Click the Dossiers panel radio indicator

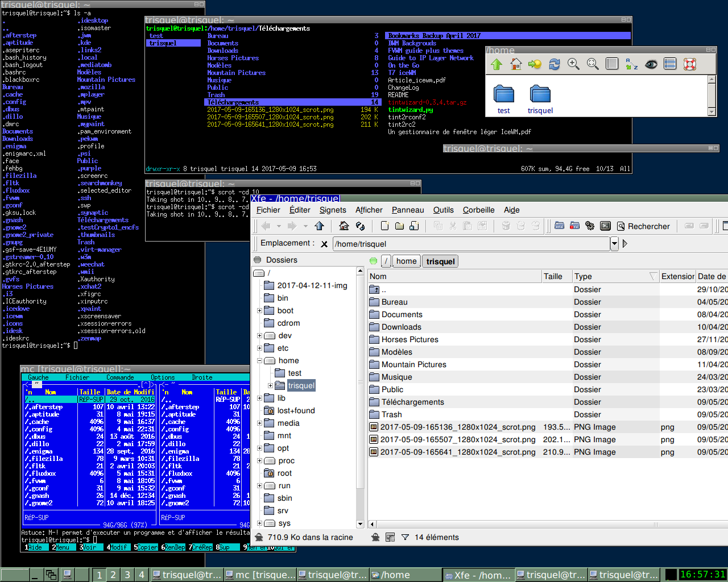point(258,260)
